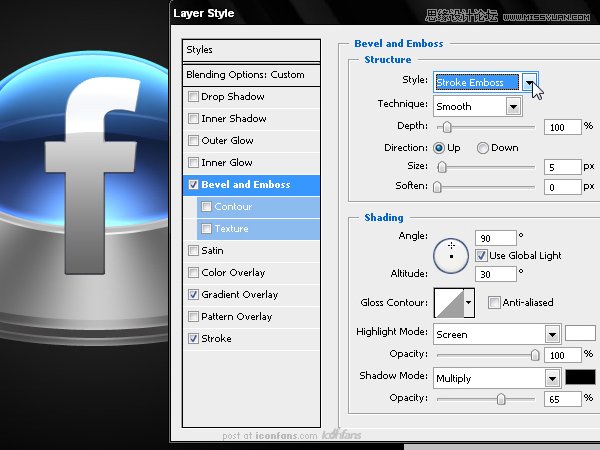
Task: Click the Shadow Opacity slider handle
Action: 501,399
